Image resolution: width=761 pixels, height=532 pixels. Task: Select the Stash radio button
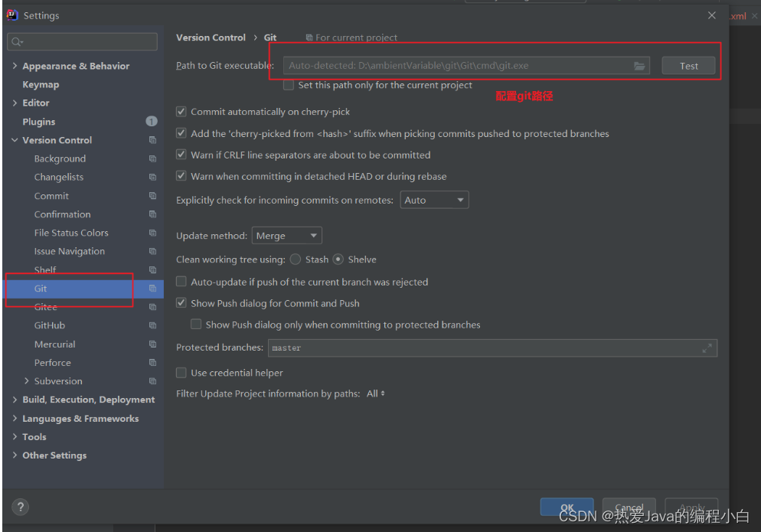coord(295,259)
